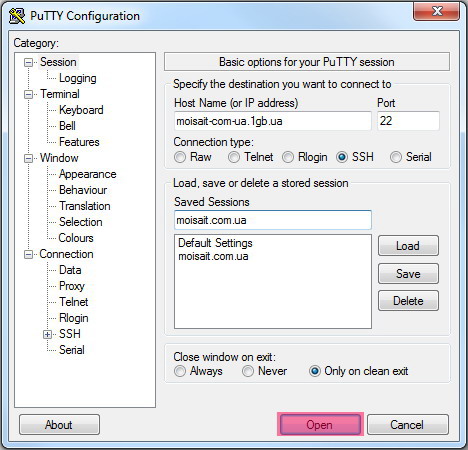Open the SSH category in tree
Screen dimensions: 468x450
[x=70, y=334]
